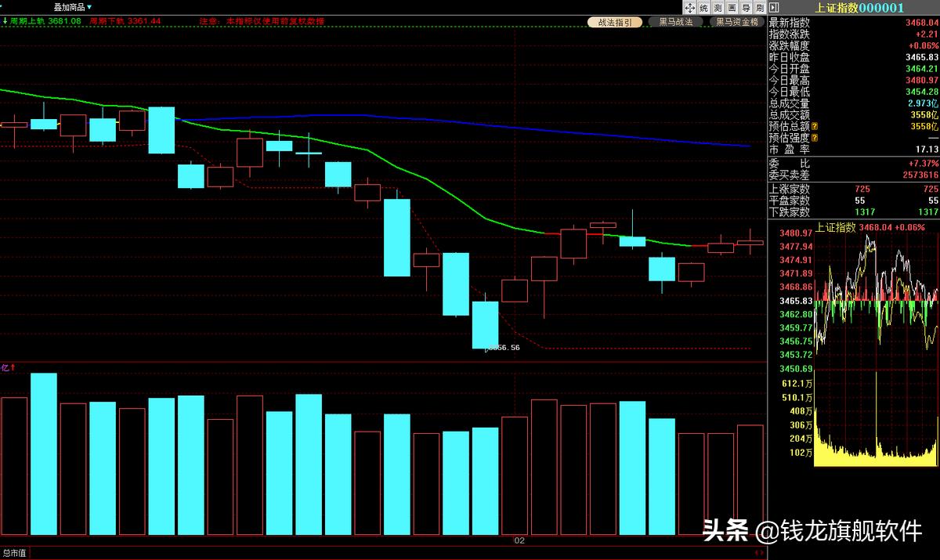Click the 市盈率 17.13 value
This screenshot has height=560, width=940.
[x=927, y=150]
